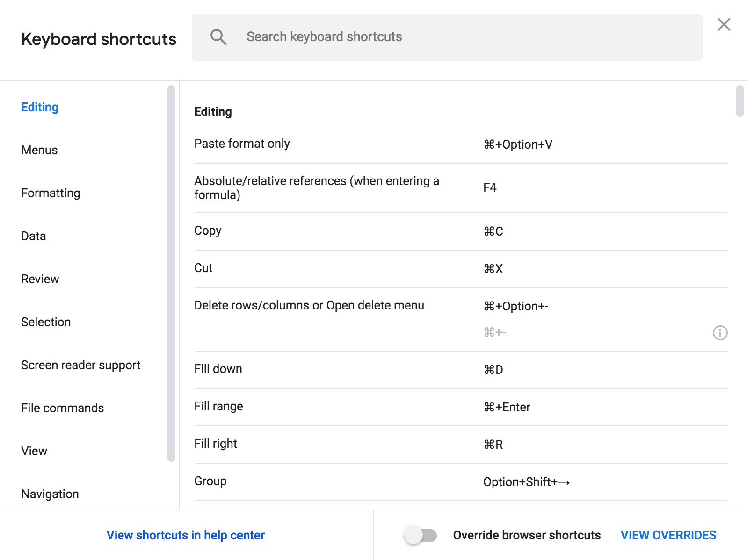
Task: Toggle Override browser shortcuts switch
Action: tap(421, 535)
